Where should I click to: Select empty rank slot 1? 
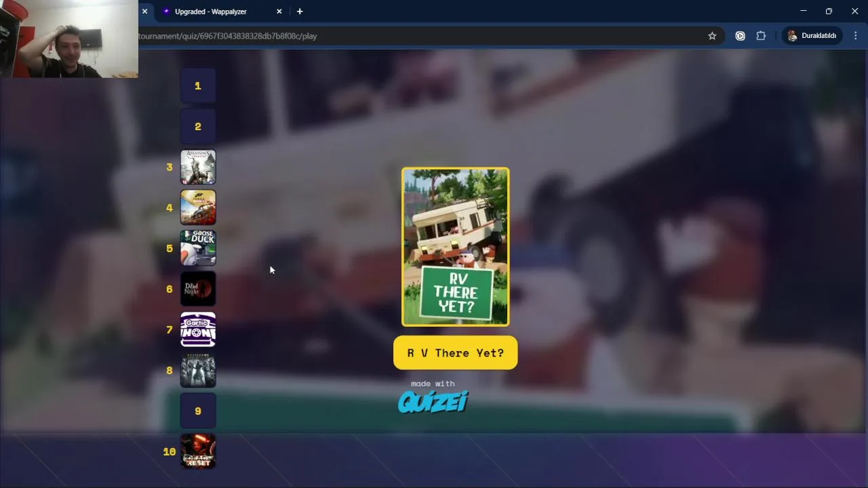pos(198,85)
